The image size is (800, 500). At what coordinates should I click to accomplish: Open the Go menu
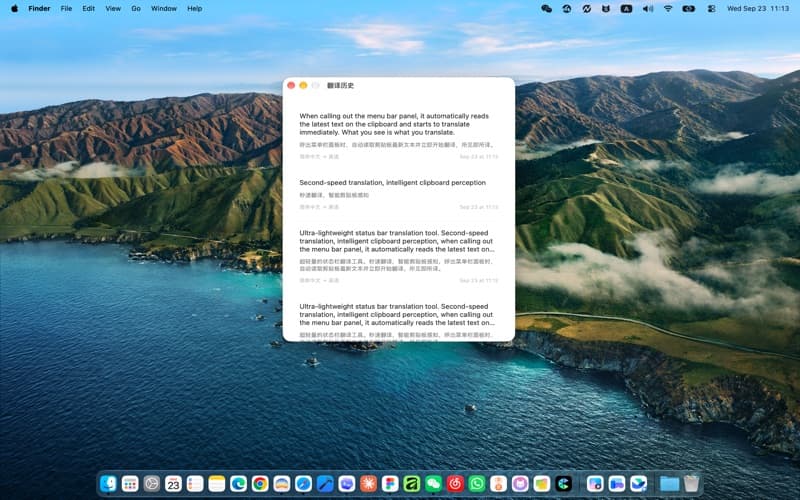click(136, 8)
